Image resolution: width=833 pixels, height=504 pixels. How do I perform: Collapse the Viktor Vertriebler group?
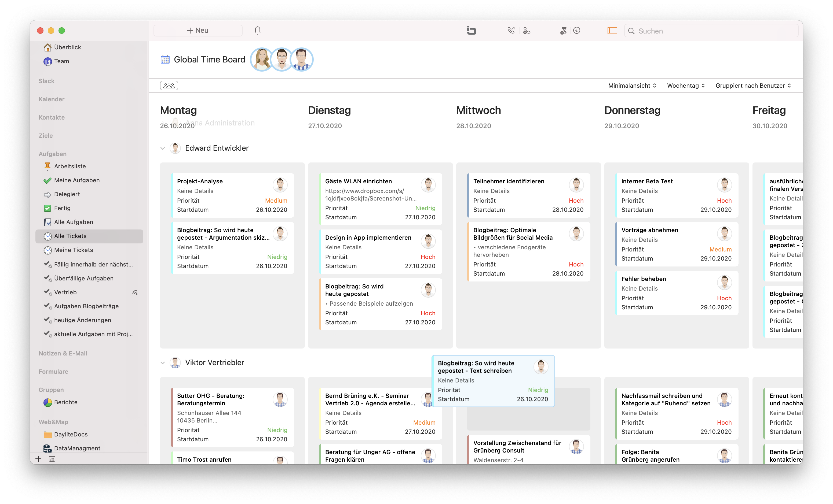(163, 363)
